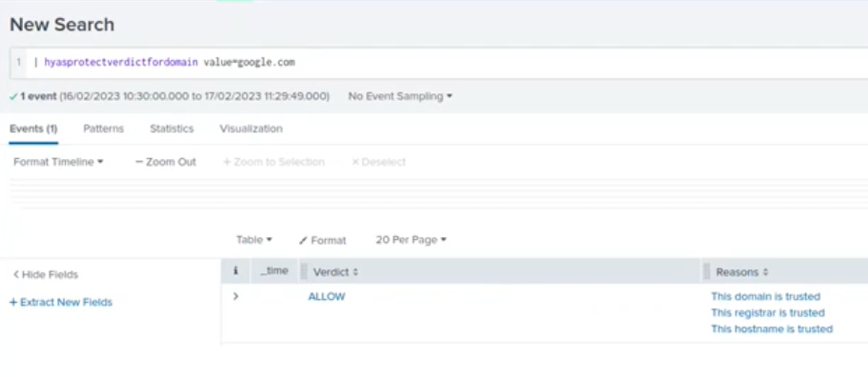Image resolution: width=868 pixels, height=377 pixels.
Task: Click the Hide Fields chevron
Action: click(x=16, y=275)
